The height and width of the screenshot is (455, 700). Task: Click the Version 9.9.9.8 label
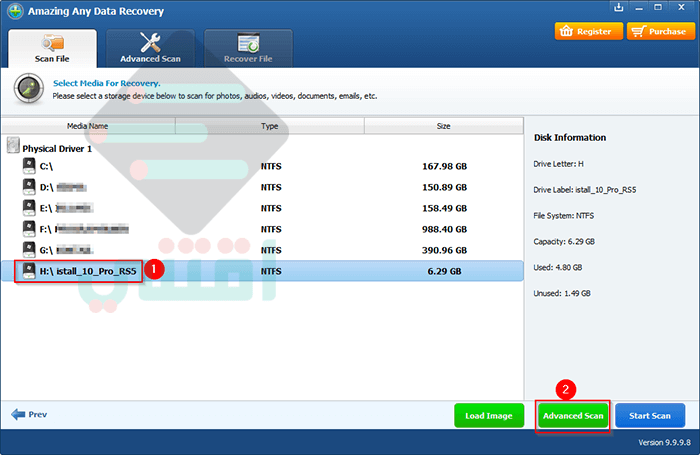point(664,442)
